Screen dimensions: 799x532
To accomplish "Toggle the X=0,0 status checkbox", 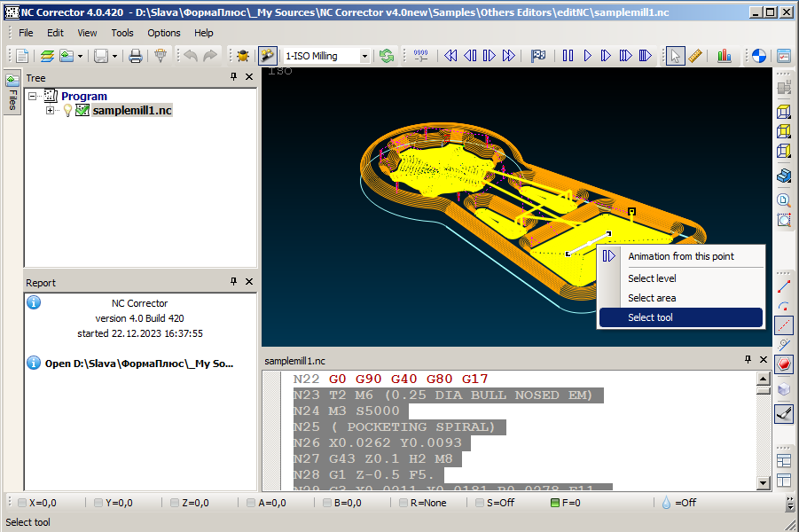I will [x=22, y=503].
